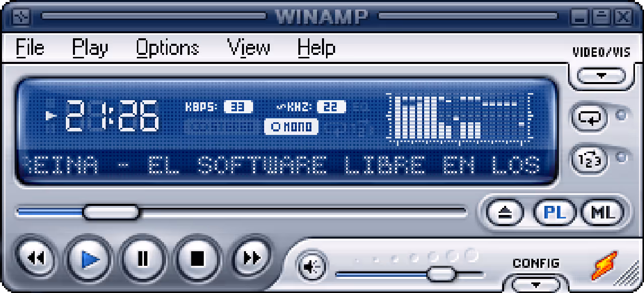Toggle repeat mode button

[x=590, y=118]
